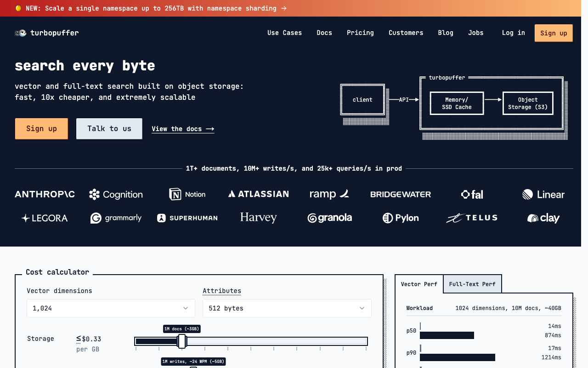Open the Customers navigation item
The height and width of the screenshot is (368, 588).
[406, 33]
